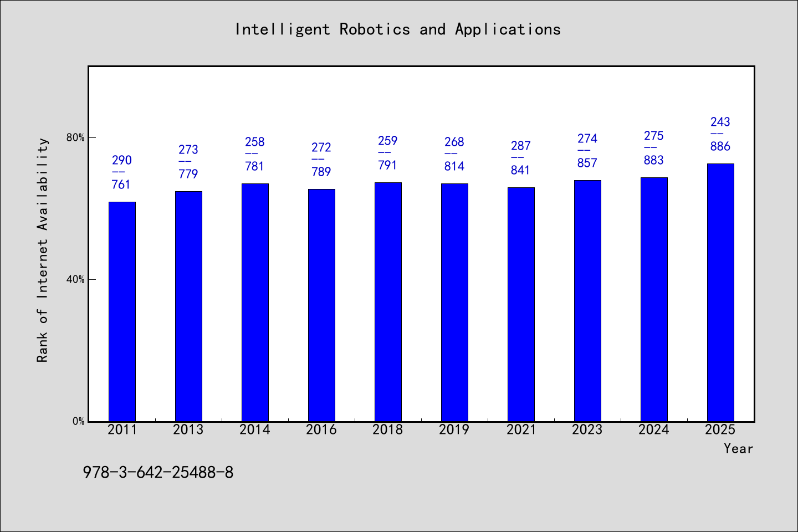Click the value 268 above the 2019 bar

pos(454,142)
